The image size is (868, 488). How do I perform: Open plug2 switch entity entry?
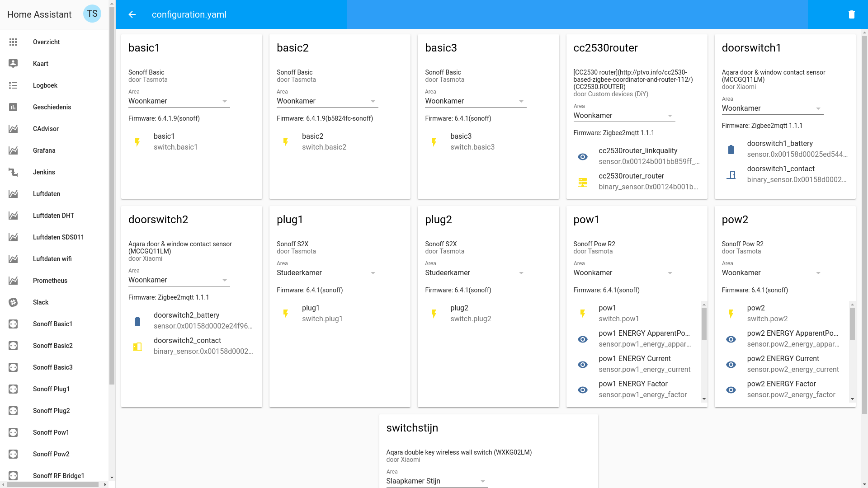470,313
